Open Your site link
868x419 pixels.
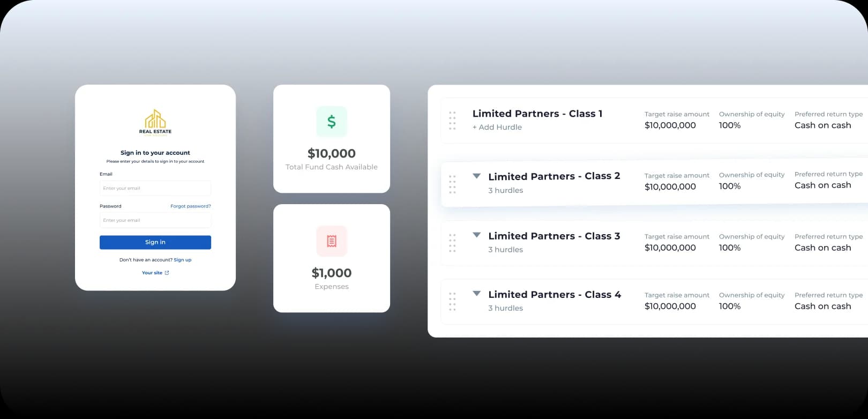[152, 273]
